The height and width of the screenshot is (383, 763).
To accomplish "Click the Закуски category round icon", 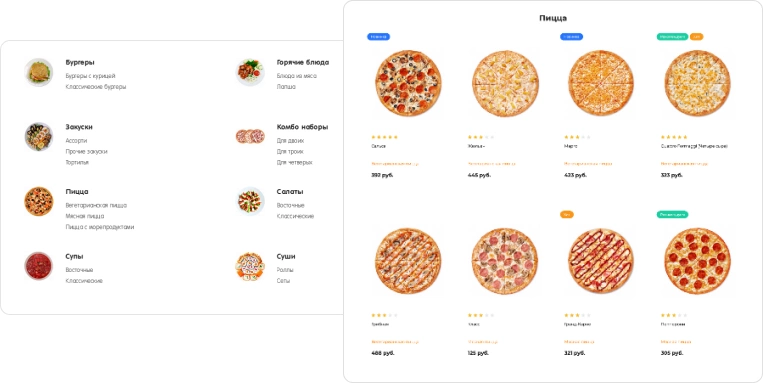I will (39, 137).
